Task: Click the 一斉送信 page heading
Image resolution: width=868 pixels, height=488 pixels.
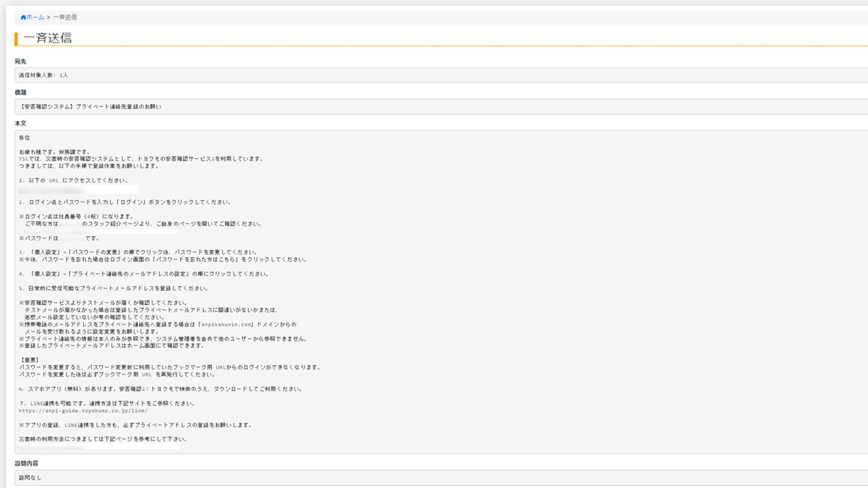Action: (48, 38)
